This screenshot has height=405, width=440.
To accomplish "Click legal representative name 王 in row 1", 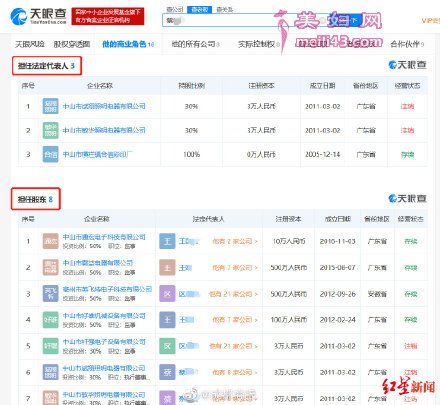I will pyautogui.click(x=189, y=241).
